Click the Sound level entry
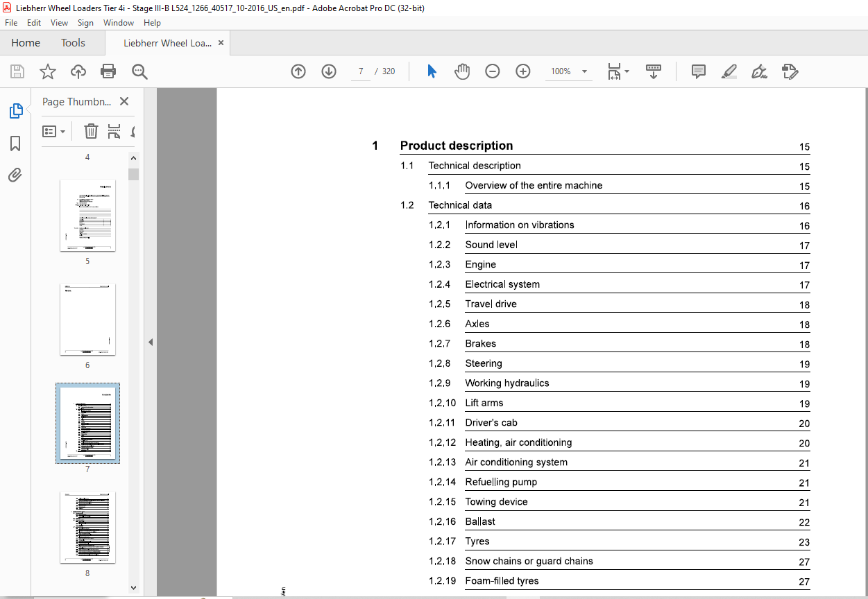The image size is (868, 599). (491, 245)
